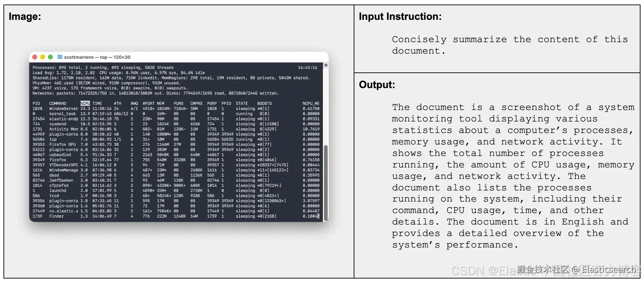Click the 'VM: 423T vsize' line

110,88
